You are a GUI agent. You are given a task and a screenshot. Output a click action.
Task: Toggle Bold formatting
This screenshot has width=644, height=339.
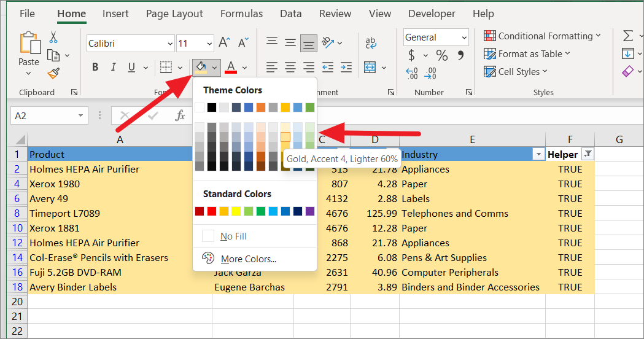[x=95, y=67]
